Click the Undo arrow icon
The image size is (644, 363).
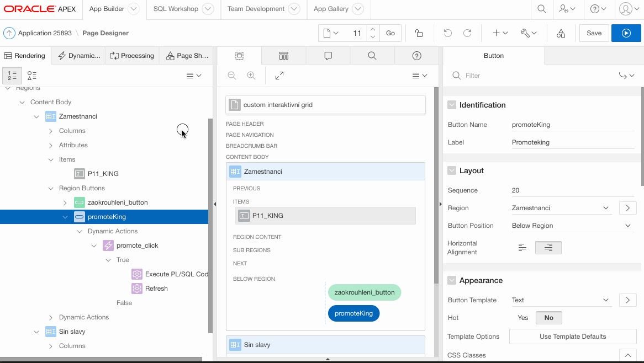(x=447, y=33)
